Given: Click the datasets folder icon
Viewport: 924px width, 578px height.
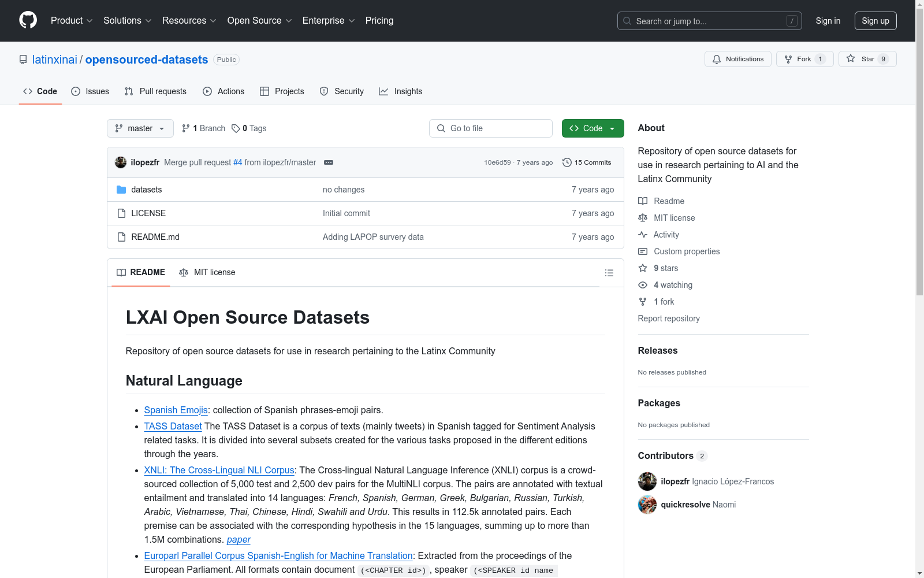Looking at the screenshot, I should click(121, 190).
